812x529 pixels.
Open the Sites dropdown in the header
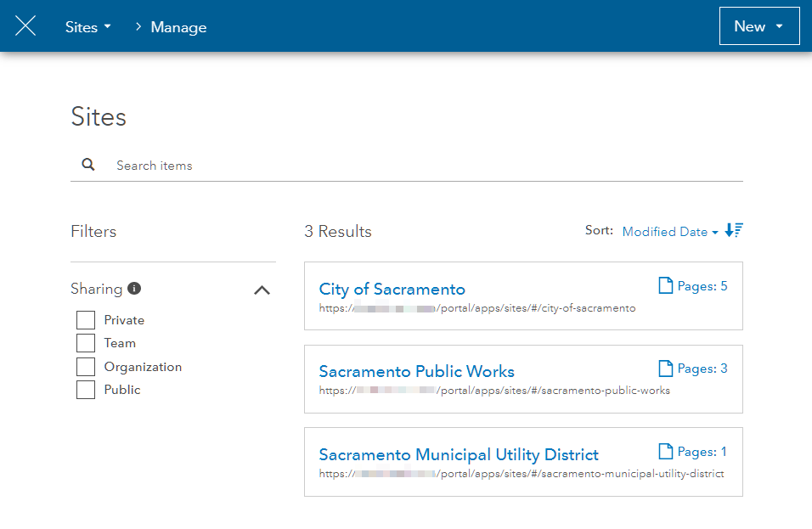[x=88, y=27]
